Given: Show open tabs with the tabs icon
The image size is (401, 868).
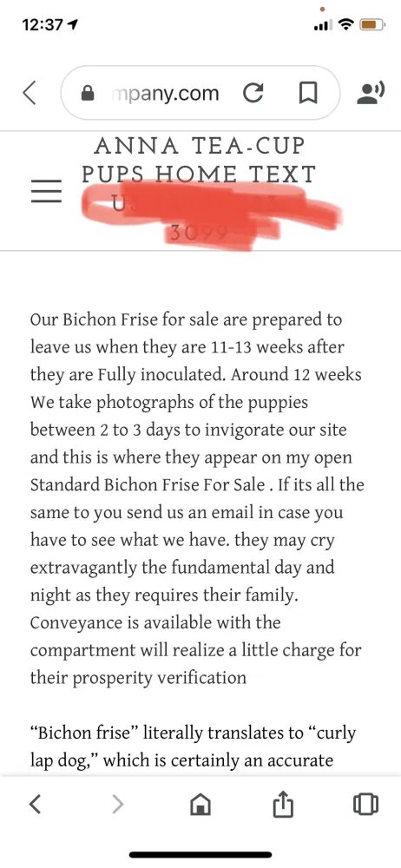Looking at the screenshot, I should click(365, 803).
